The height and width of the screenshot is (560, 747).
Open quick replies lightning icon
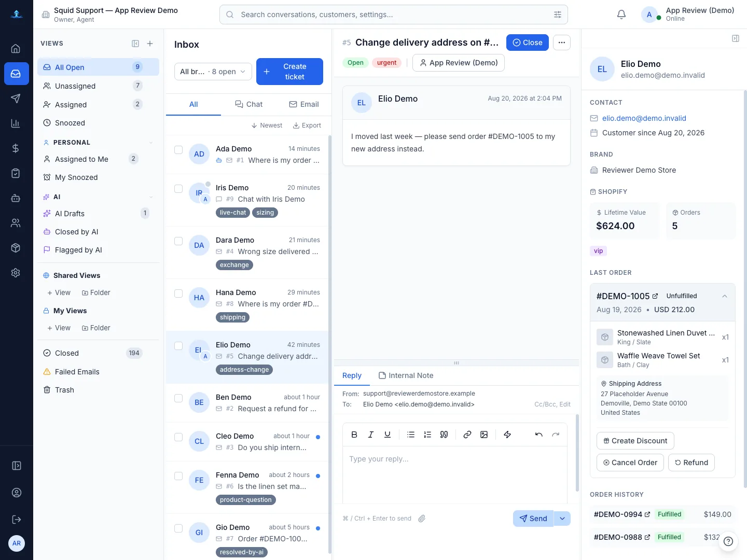pos(507,435)
